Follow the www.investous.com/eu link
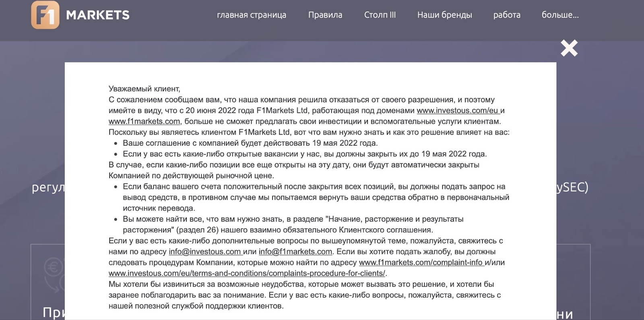This screenshot has width=644, height=320. point(458,110)
